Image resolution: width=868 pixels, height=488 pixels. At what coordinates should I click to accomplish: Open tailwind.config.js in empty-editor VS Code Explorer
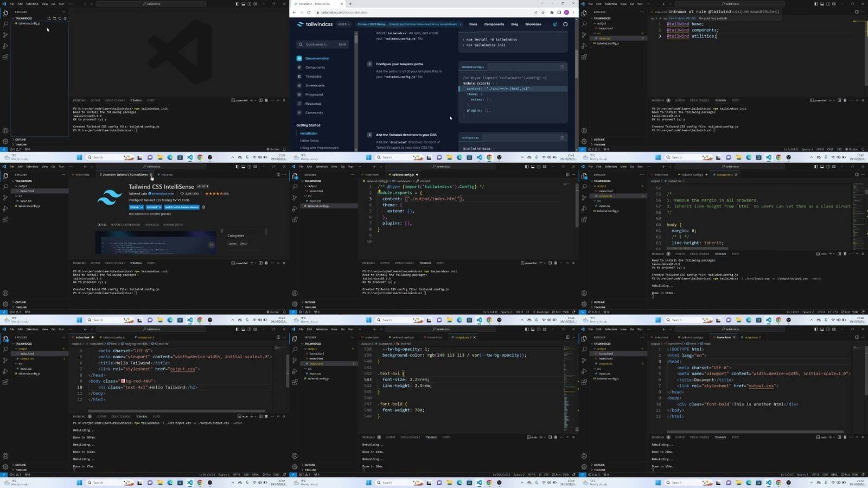pos(29,23)
